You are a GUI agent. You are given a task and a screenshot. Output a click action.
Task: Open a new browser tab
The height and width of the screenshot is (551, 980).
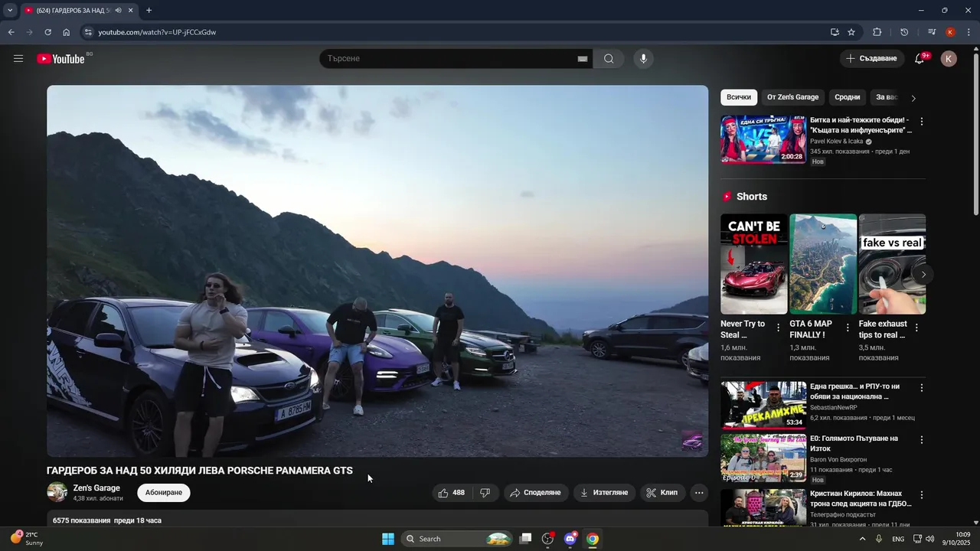(x=149, y=11)
